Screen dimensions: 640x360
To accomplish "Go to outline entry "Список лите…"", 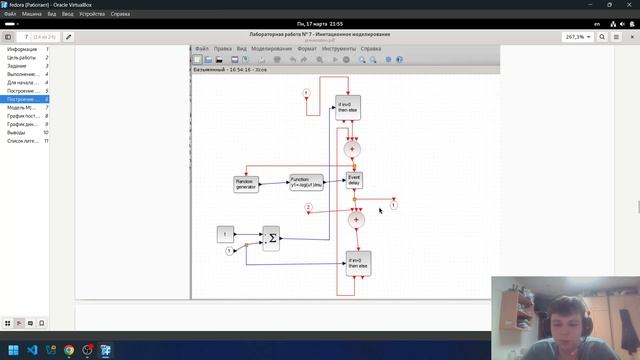I will pos(24,141).
